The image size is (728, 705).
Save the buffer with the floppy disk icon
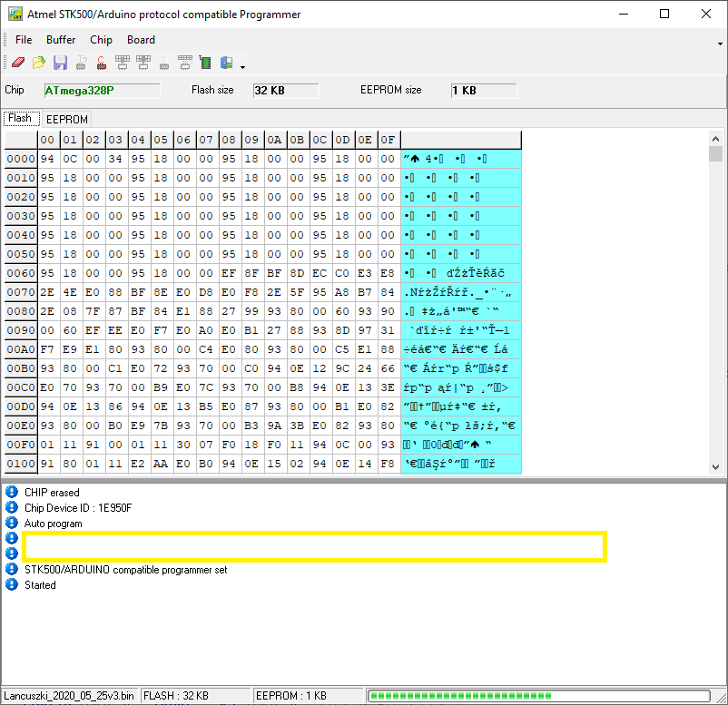pos(60,63)
